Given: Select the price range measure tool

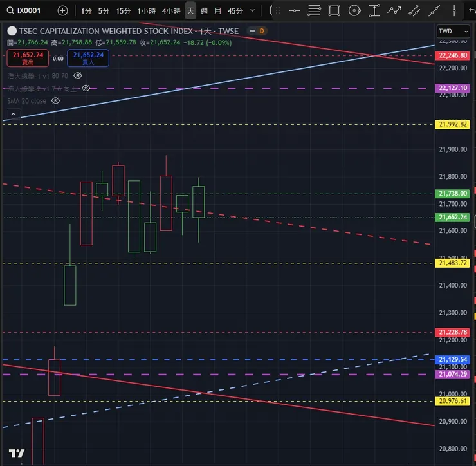Looking at the screenshot, I should [374, 11].
